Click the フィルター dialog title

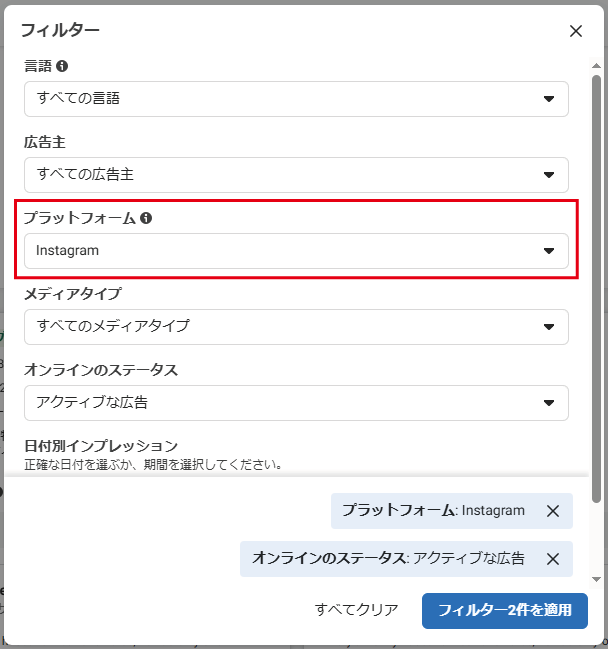[x=60, y=31]
